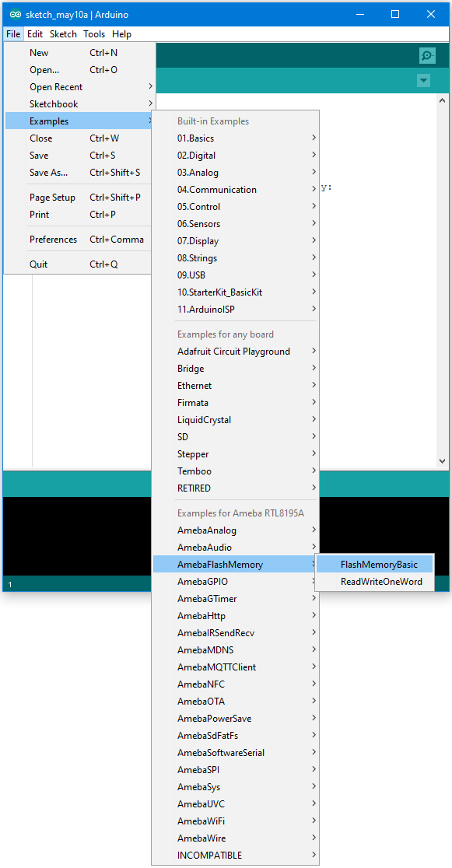Open the Tools menu
Image resolution: width=452 pixels, height=868 pixels.
pos(94,34)
